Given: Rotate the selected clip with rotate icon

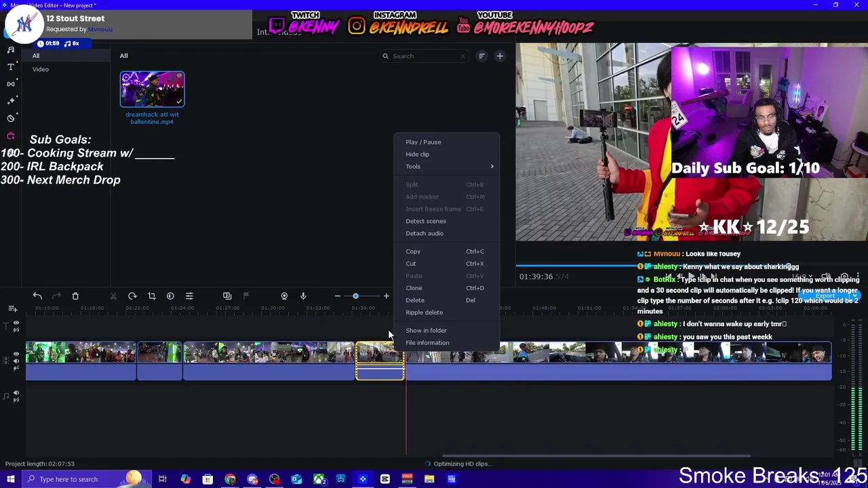Looking at the screenshot, I should 132,296.
